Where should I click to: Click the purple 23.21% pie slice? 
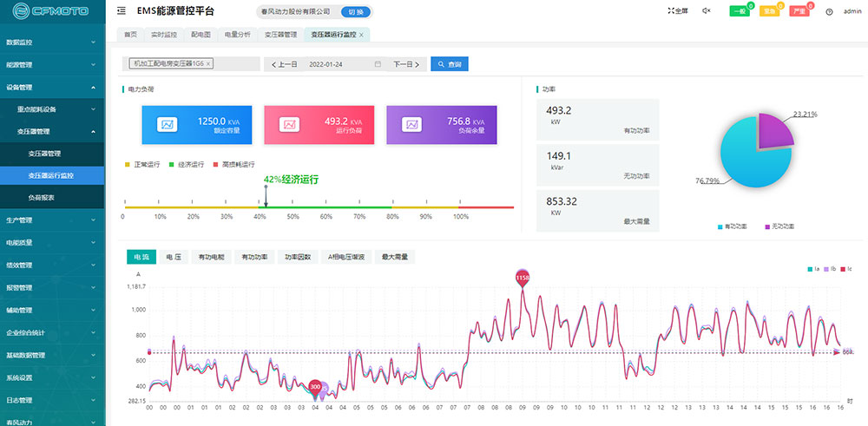click(775, 132)
